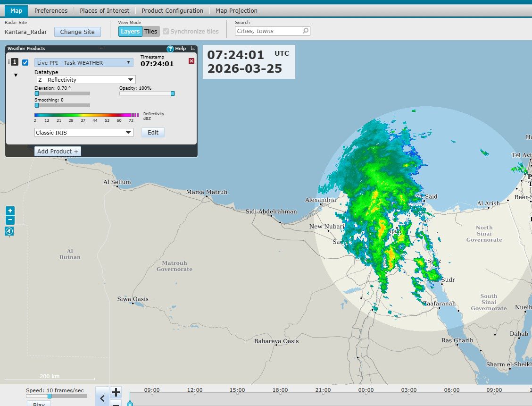Click the reflectivity color scale bar

tap(86, 115)
